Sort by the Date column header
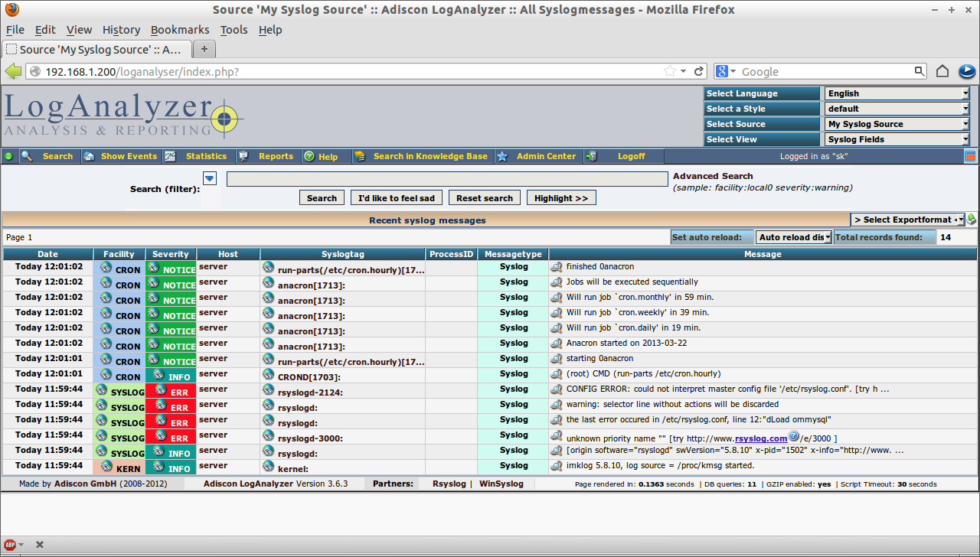 pos(47,254)
